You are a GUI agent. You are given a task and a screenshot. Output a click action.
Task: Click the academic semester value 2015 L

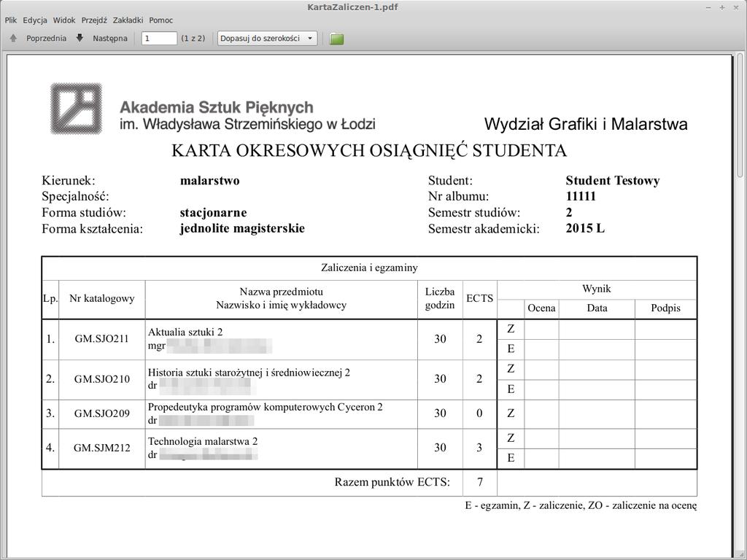(585, 228)
